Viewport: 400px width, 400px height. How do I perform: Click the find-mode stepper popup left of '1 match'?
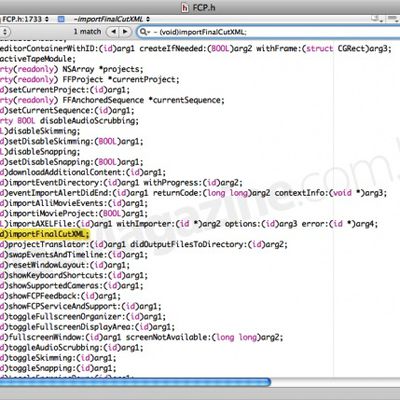point(5,32)
